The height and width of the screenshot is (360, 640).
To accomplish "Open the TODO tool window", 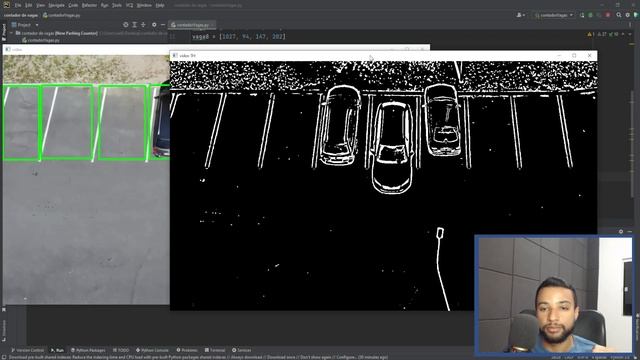I will 121,350.
